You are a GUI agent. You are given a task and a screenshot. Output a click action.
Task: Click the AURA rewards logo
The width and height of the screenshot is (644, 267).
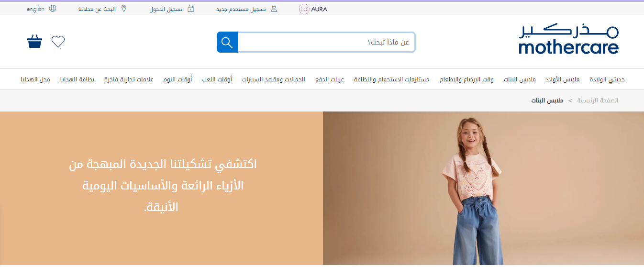[x=313, y=9]
